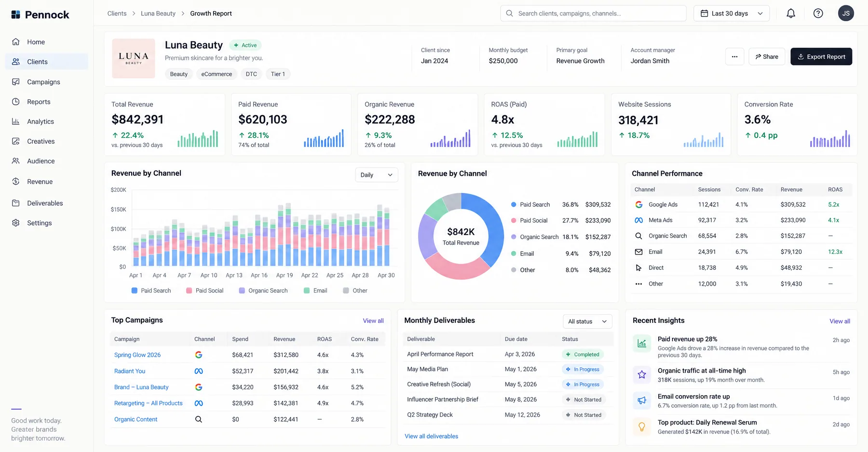Open the help question mark icon

coord(818,13)
